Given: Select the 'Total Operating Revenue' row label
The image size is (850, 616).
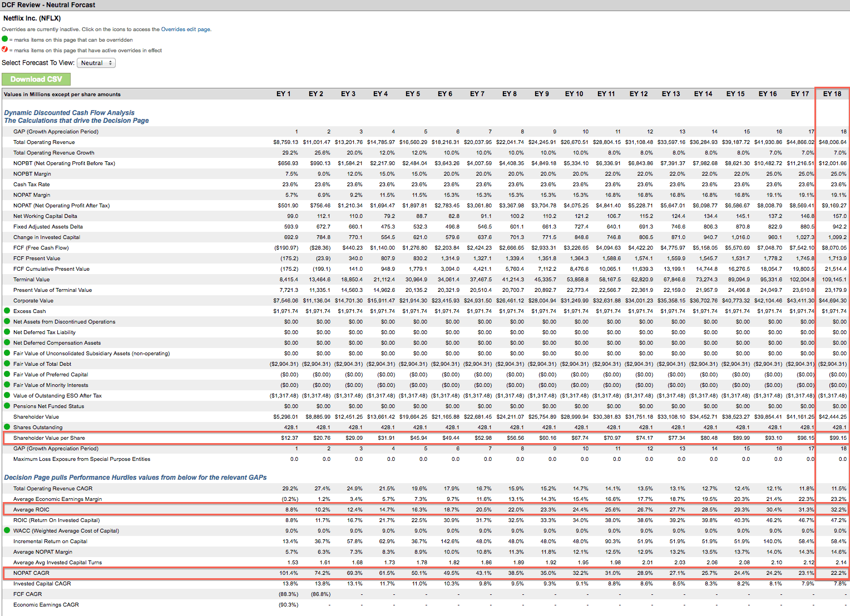Looking at the screenshot, I should click(44, 142).
